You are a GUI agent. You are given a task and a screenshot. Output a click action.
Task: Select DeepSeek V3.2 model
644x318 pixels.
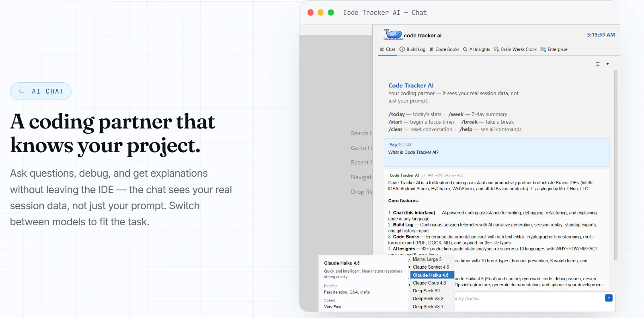432,299
